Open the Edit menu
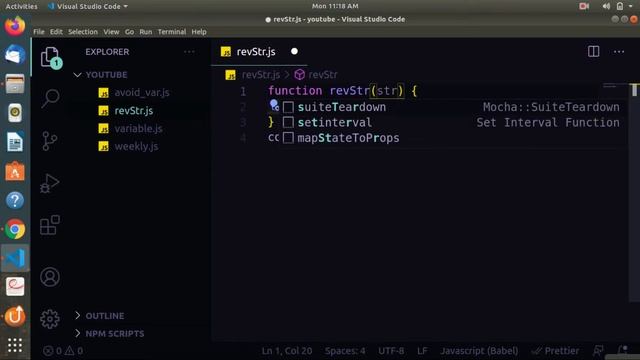Viewport: 640px width, 360px height. (56, 32)
